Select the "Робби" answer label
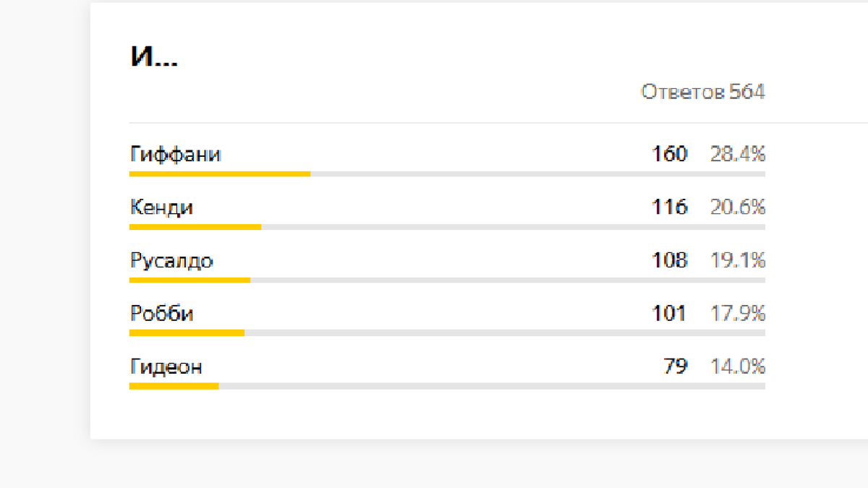 click(161, 314)
